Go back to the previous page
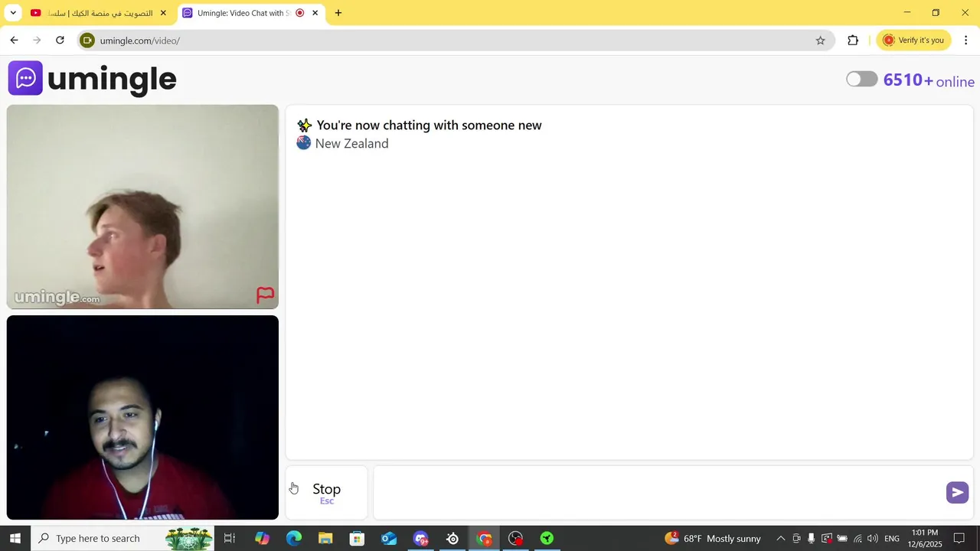 point(14,41)
